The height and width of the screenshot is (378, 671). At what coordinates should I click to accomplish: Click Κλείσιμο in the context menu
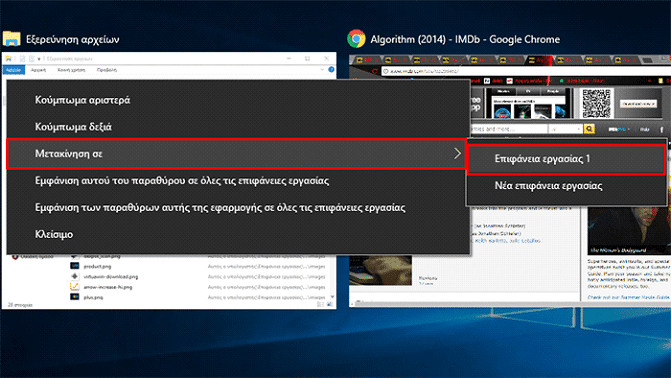[x=54, y=235]
